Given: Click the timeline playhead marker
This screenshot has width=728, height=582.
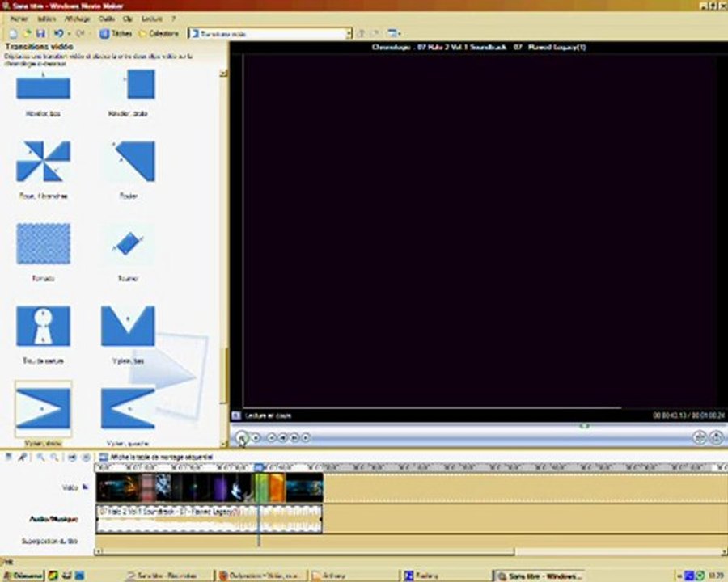Looking at the screenshot, I should click(259, 467).
